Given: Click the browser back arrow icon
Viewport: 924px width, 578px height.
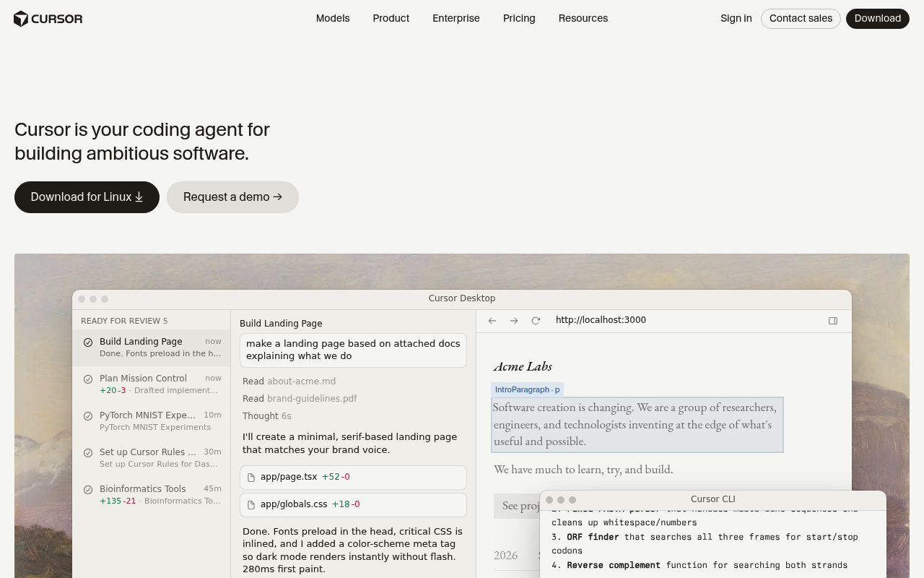Looking at the screenshot, I should point(492,321).
